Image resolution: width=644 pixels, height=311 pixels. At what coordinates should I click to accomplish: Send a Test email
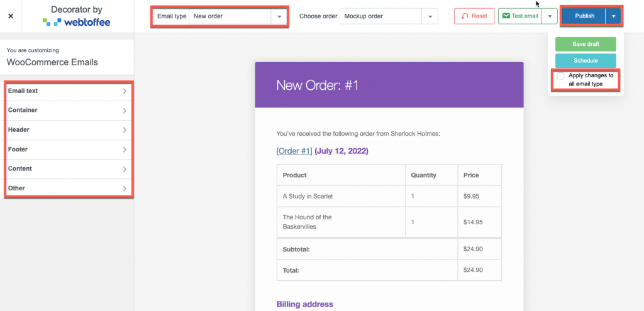click(x=520, y=16)
